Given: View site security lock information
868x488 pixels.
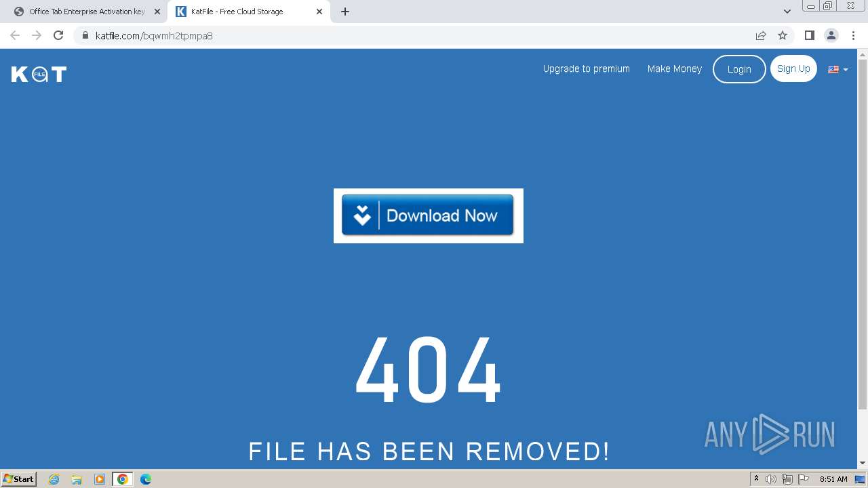Looking at the screenshot, I should coord(85,35).
